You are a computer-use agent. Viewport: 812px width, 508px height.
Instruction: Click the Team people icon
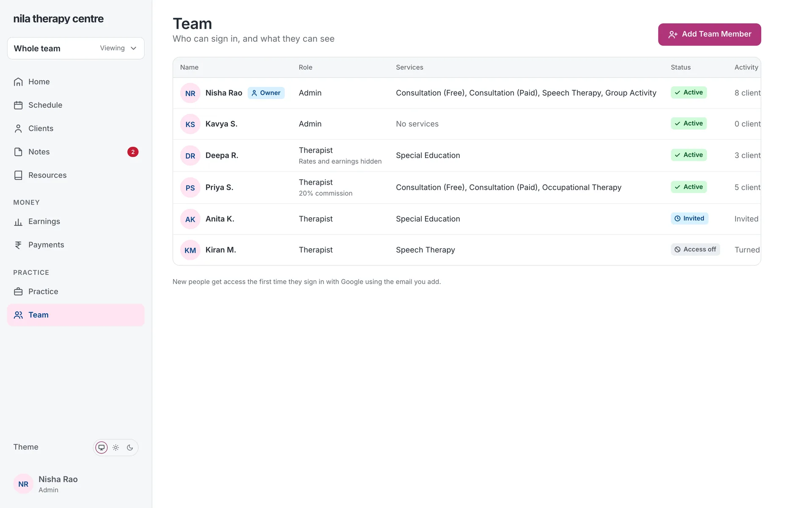pyautogui.click(x=18, y=315)
